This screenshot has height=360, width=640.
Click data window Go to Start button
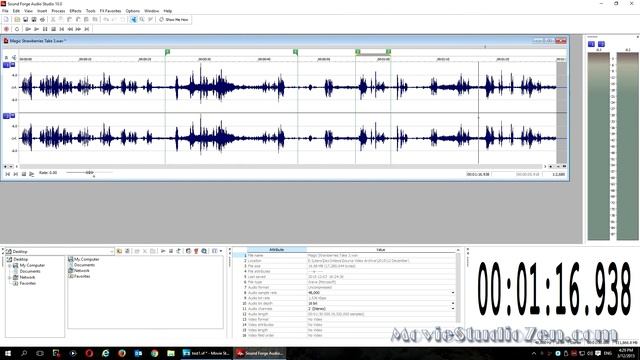(x=7, y=174)
